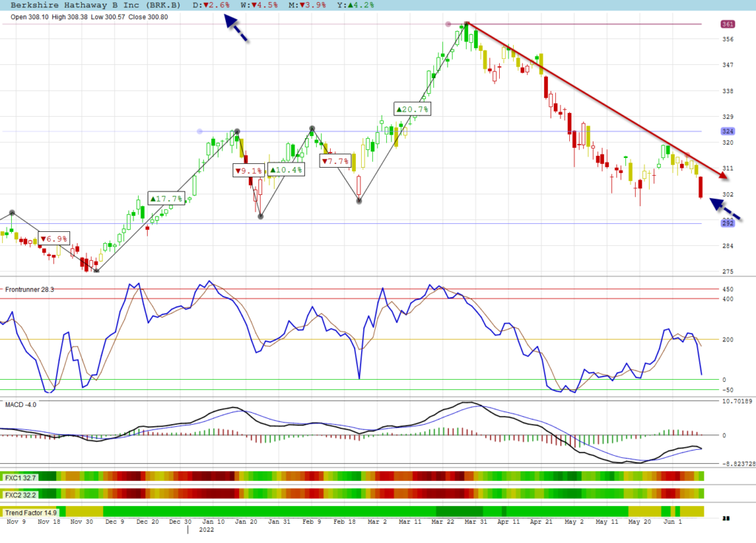The image size is (756, 543).
Task: Click the Mar 31 date label
Action: pyautogui.click(x=476, y=522)
